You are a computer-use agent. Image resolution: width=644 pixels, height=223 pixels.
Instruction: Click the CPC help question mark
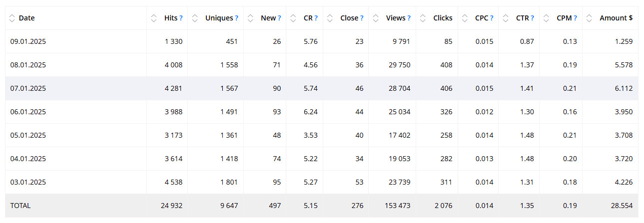pyautogui.click(x=492, y=18)
